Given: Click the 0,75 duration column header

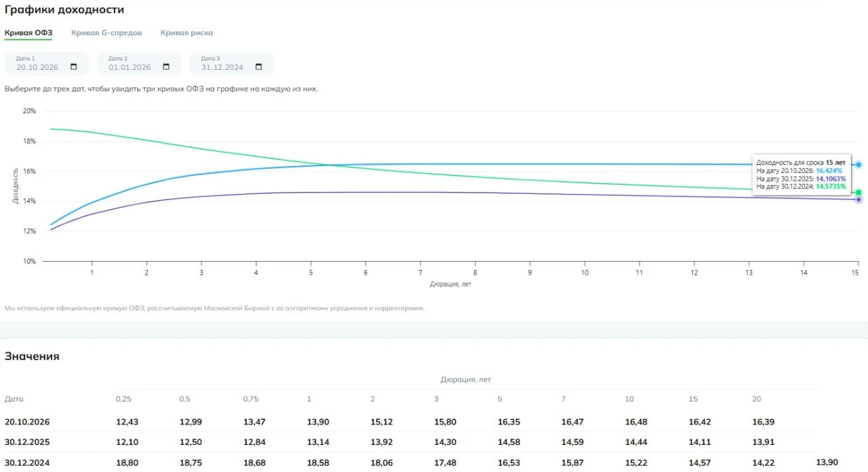Looking at the screenshot, I should (x=251, y=399).
